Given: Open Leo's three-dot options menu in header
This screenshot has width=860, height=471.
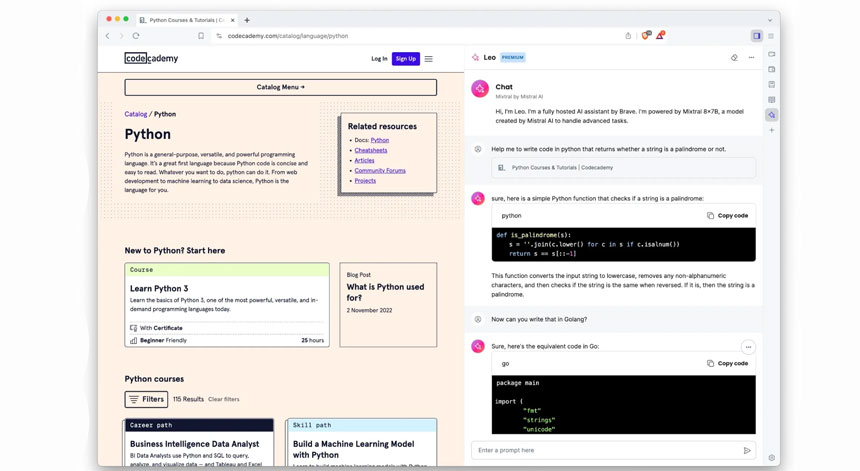Looking at the screenshot, I should click(x=751, y=58).
